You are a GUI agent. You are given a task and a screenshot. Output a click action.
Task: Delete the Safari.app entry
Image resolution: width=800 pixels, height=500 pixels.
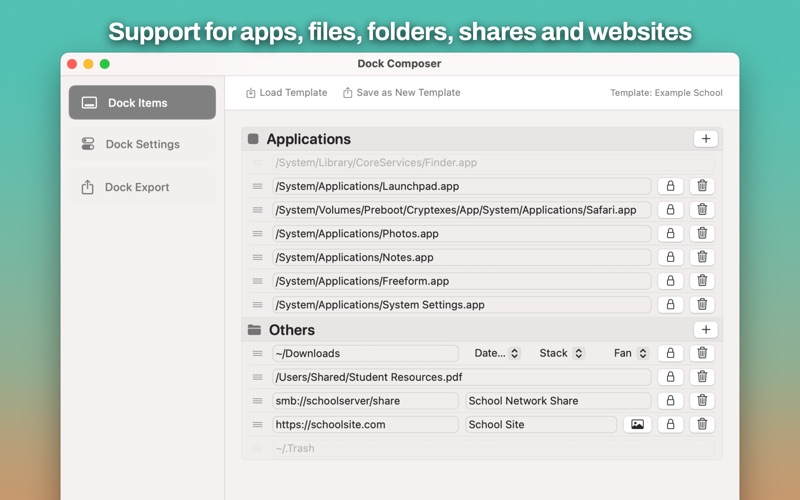(x=702, y=210)
